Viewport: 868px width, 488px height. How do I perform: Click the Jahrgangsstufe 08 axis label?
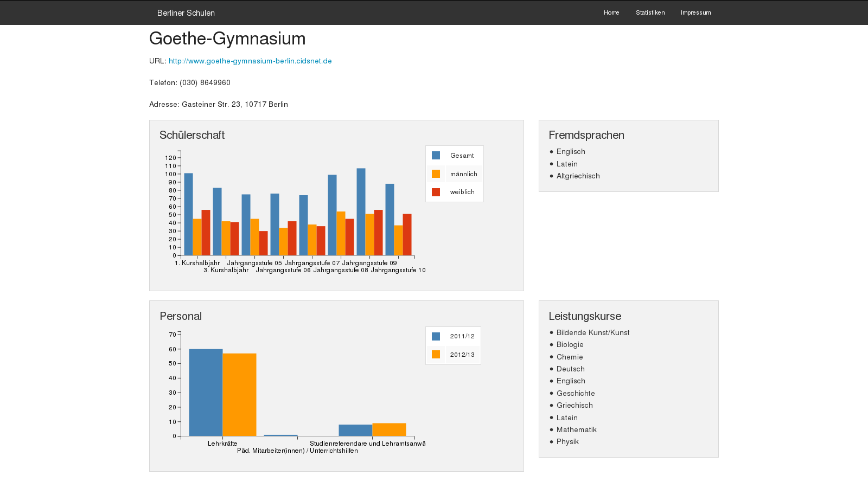[x=341, y=270]
